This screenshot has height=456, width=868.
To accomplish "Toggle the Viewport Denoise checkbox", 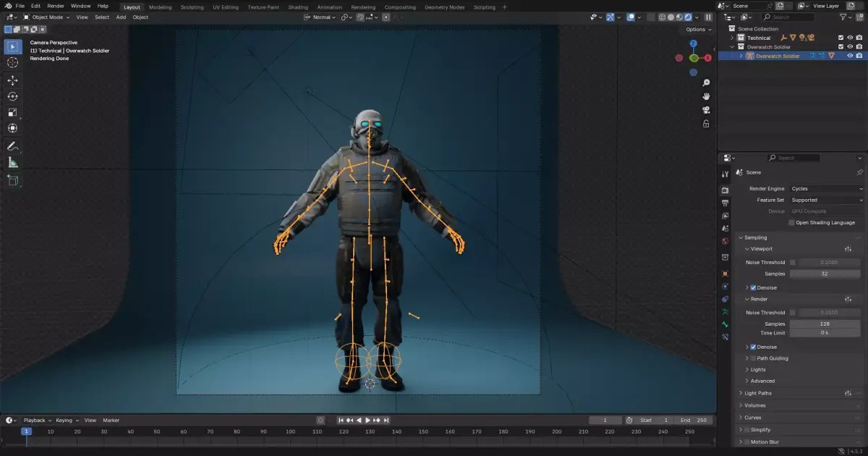I will [753, 288].
